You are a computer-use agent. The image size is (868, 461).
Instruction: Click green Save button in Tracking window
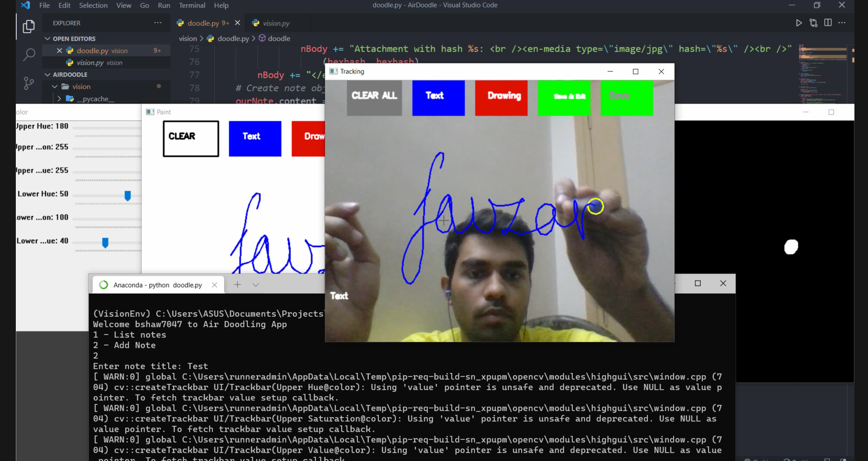(x=627, y=98)
